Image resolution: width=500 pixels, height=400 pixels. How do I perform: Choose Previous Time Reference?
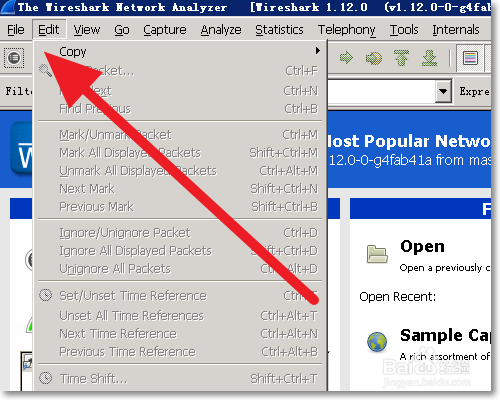(x=180, y=351)
